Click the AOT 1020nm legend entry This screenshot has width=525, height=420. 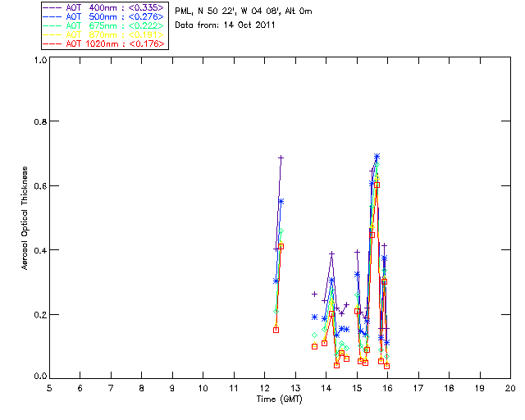(x=104, y=43)
